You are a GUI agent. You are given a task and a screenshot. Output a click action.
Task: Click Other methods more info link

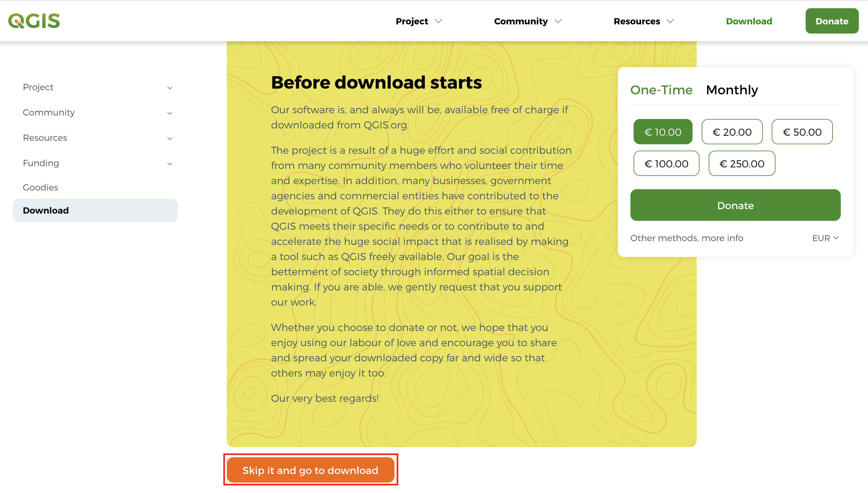coord(687,238)
